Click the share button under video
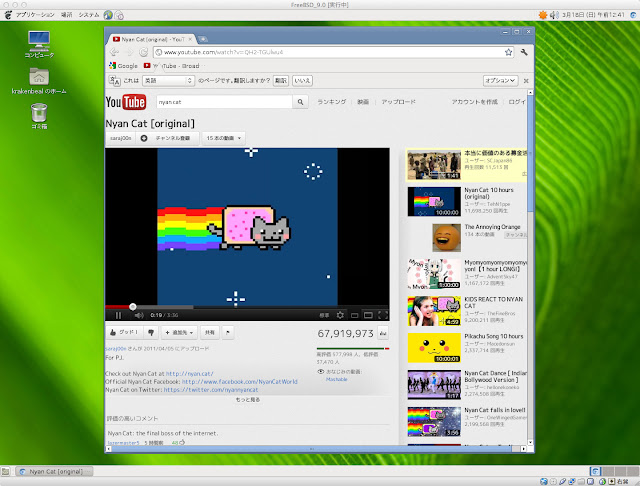Viewport: 640px width, 486px height. (x=210, y=333)
